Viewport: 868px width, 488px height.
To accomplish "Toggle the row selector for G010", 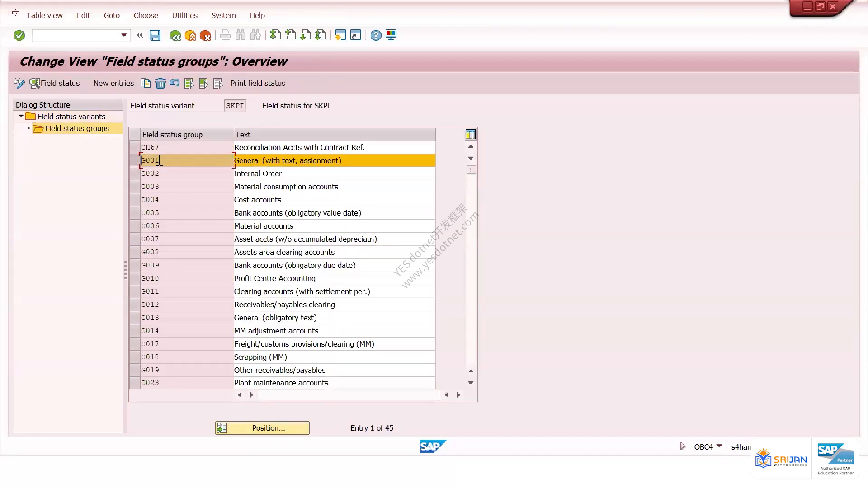I will 135,278.
